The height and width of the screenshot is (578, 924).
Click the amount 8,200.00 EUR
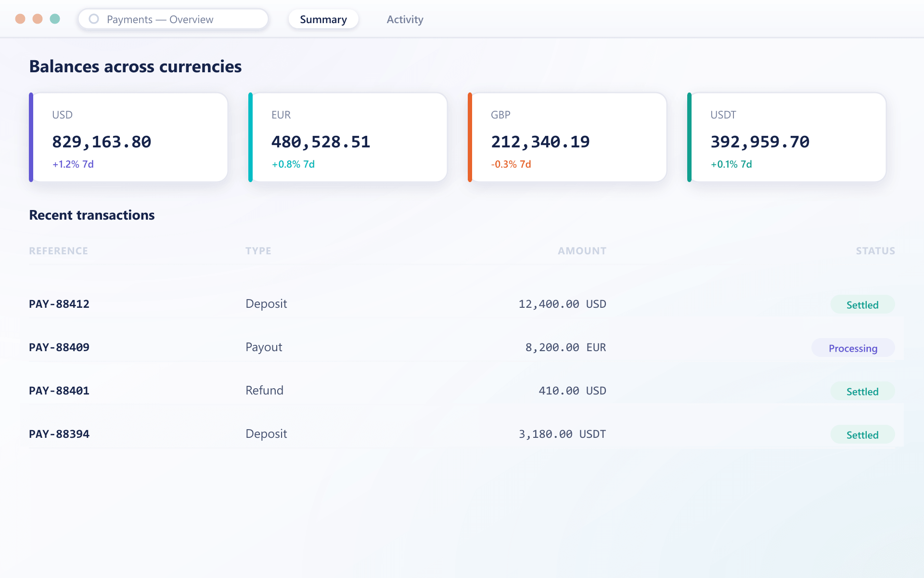pyautogui.click(x=565, y=347)
